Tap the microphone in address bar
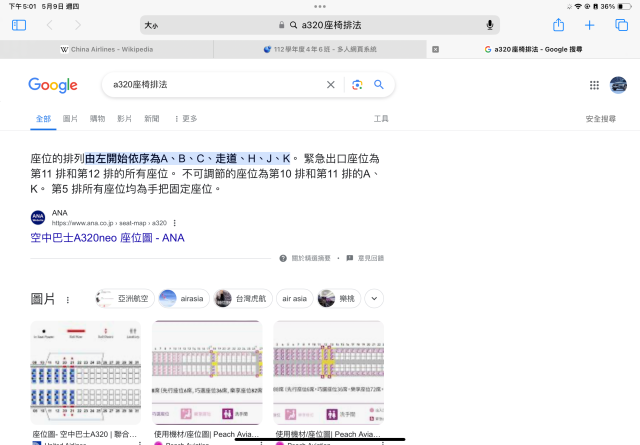Image resolution: width=640 pixels, height=445 pixels. [490, 25]
